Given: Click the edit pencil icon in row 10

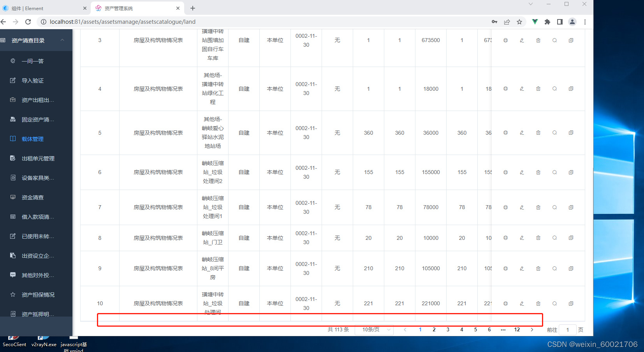Looking at the screenshot, I should pos(522,303).
